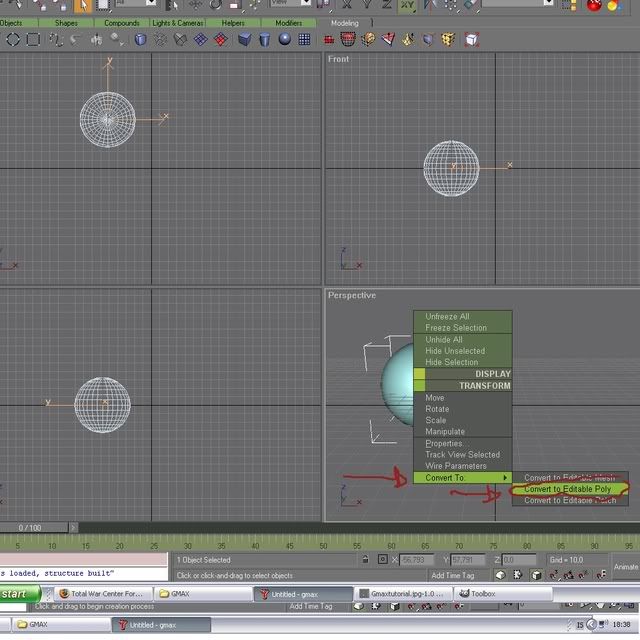Image resolution: width=640 pixels, height=640 pixels.
Task: Click the cylinder primitive toolbar icon
Action: tap(265, 39)
